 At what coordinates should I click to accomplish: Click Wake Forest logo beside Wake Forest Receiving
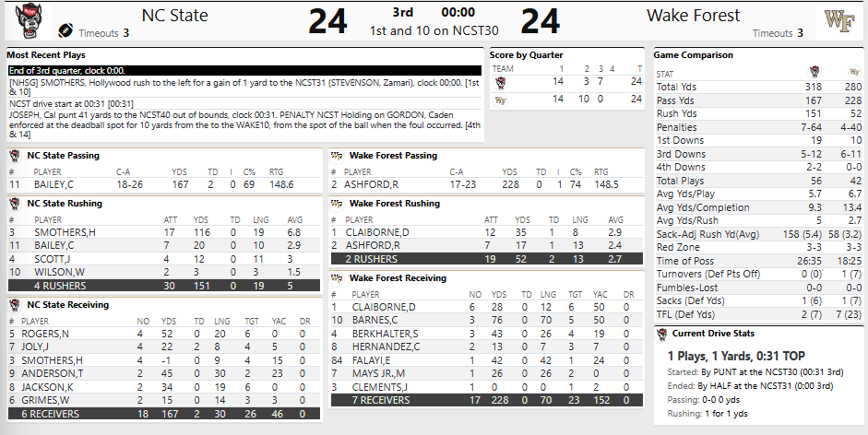coord(337,278)
